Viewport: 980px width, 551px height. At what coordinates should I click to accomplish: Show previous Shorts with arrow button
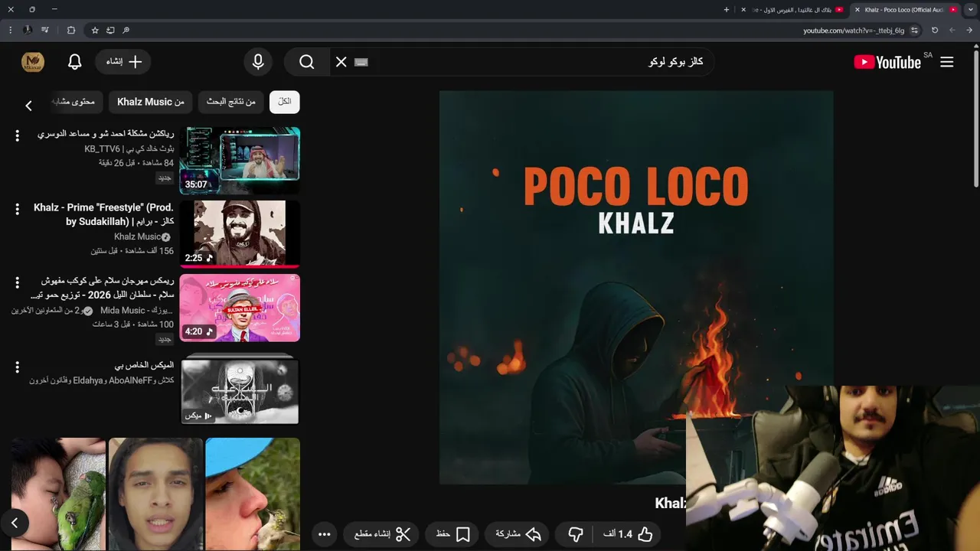[15, 523]
